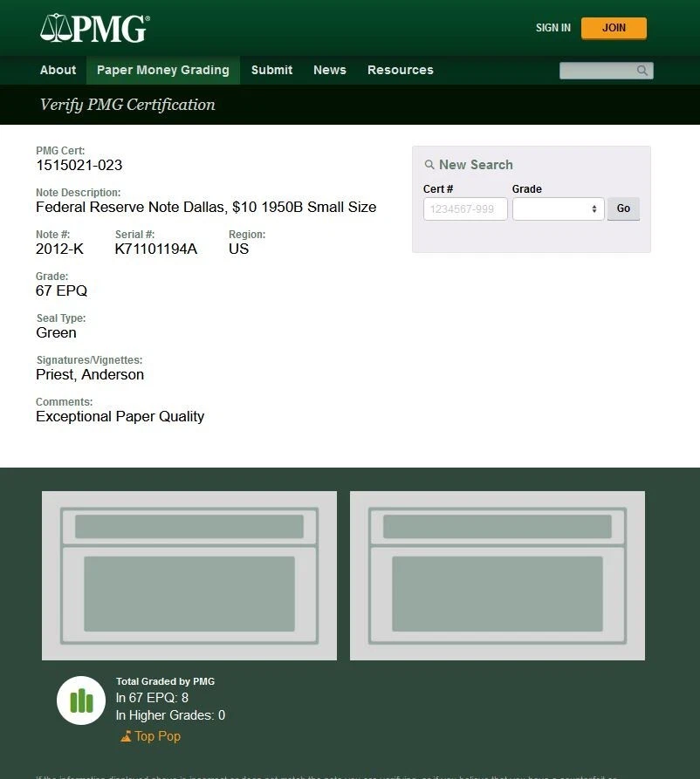Viewport: 700px width, 779px height.
Task: Click the Verify PMG Certification heading
Action: [127, 105]
